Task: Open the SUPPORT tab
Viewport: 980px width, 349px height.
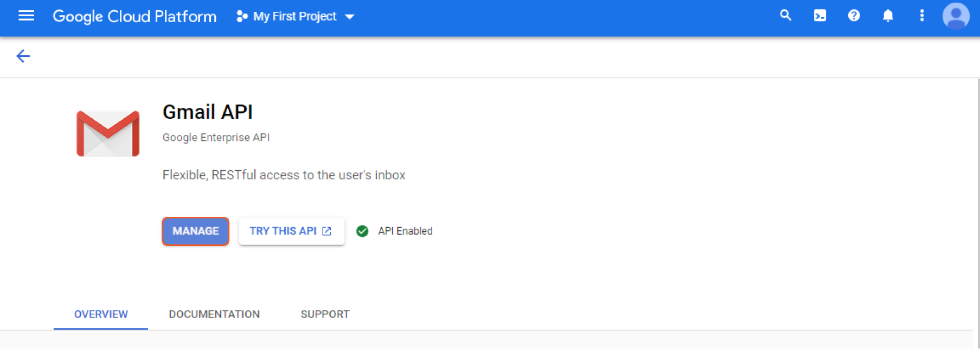Action: (325, 314)
